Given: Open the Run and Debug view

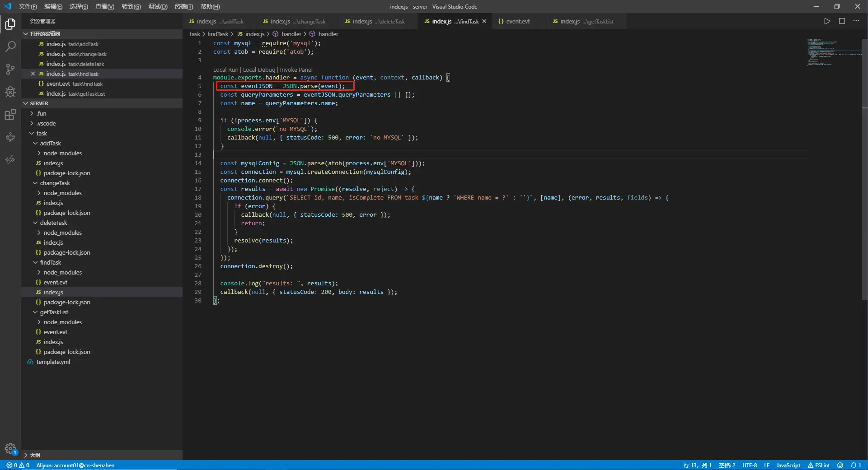Looking at the screenshot, I should (10, 92).
